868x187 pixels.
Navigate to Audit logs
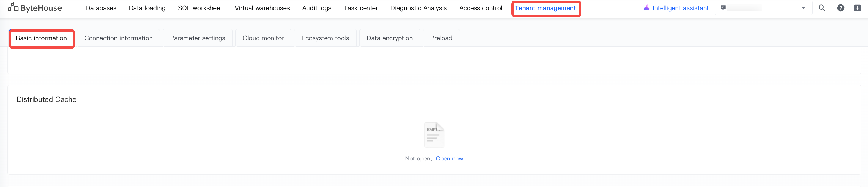point(317,8)
